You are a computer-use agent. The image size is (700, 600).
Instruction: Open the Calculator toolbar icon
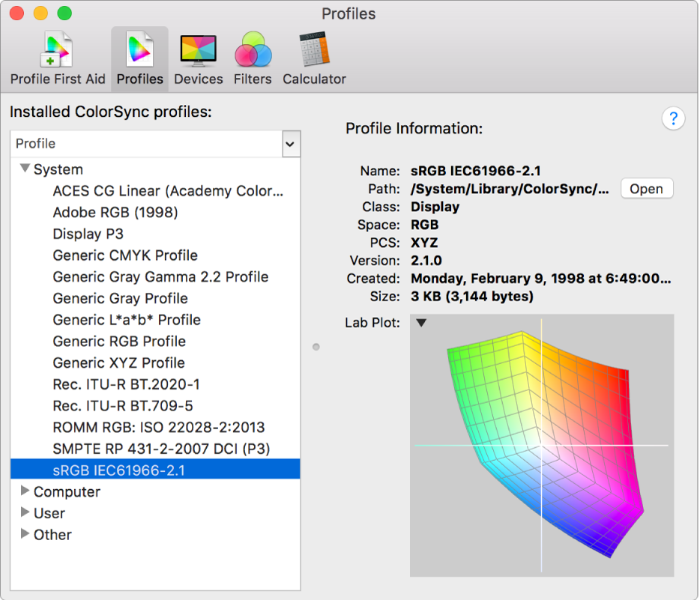[x=314, y=59]
